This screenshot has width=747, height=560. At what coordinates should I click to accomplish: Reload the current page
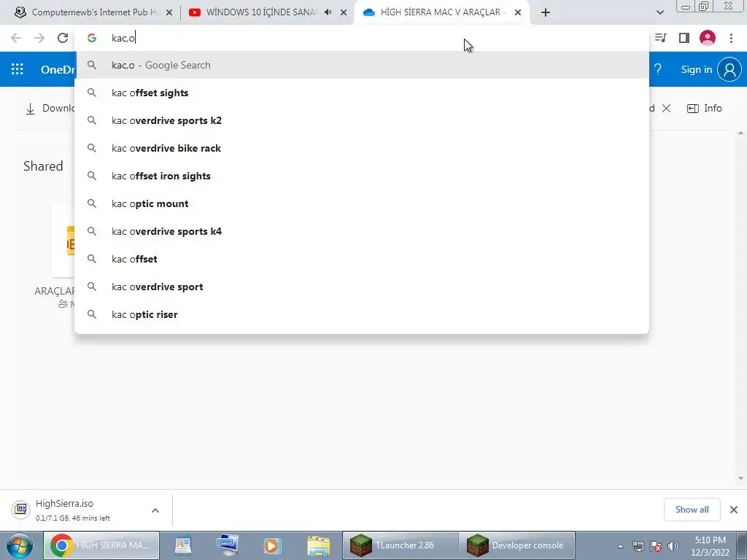[63, 38]
